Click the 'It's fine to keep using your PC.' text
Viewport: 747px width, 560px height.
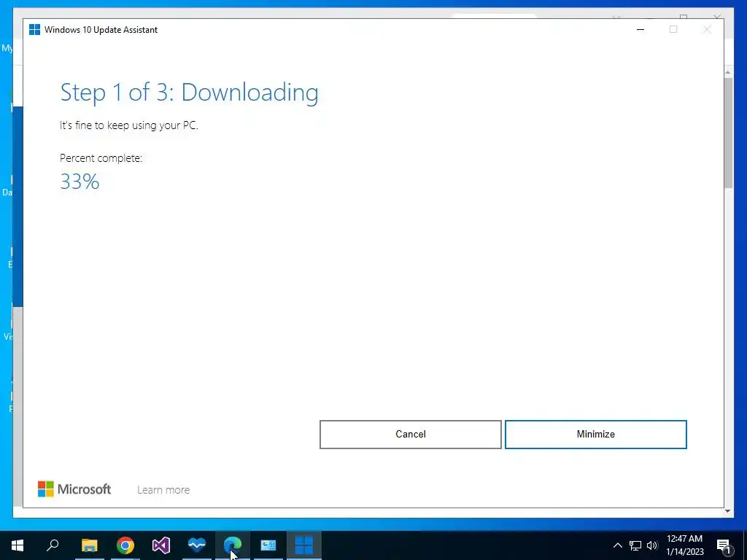click(128, 125)
